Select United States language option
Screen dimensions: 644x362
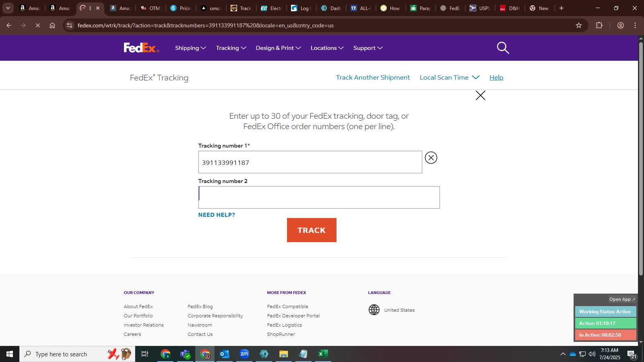click(x=399, y=310)
